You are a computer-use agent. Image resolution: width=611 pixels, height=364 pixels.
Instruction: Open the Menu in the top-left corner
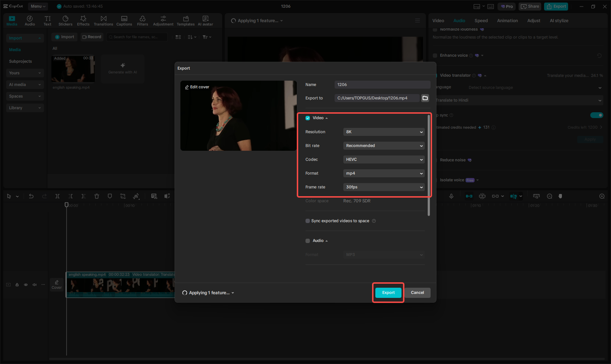pyautogui.click(x=37, y=6)
